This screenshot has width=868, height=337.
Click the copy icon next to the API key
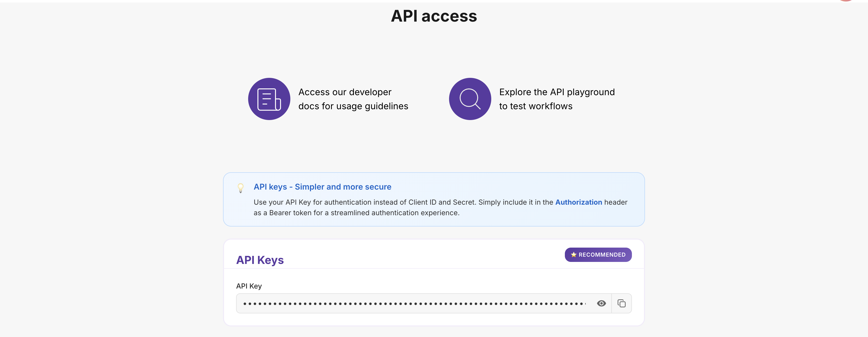622,303
